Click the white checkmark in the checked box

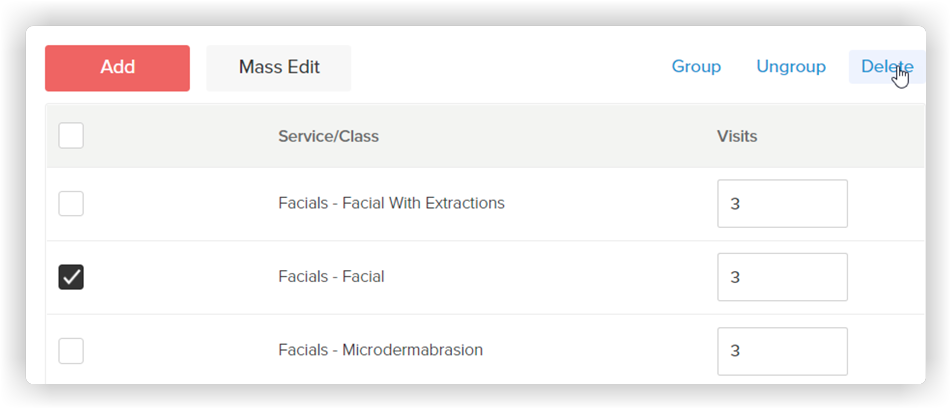(x=71, y=277)
